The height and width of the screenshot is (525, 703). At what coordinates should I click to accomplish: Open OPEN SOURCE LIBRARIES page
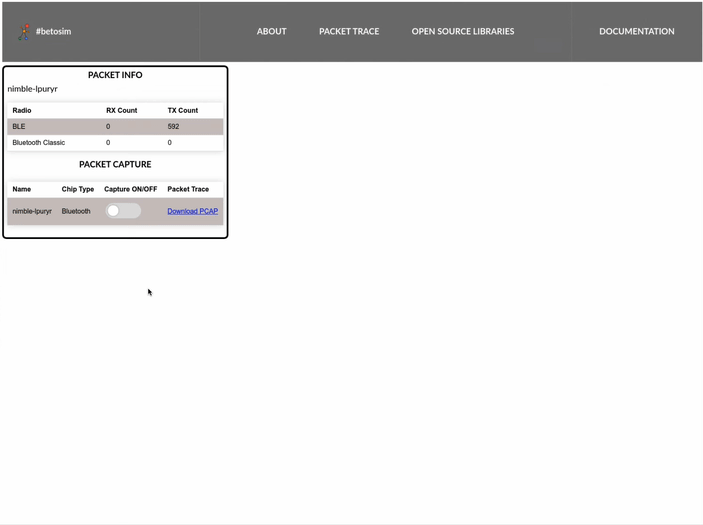coord(463,31)
